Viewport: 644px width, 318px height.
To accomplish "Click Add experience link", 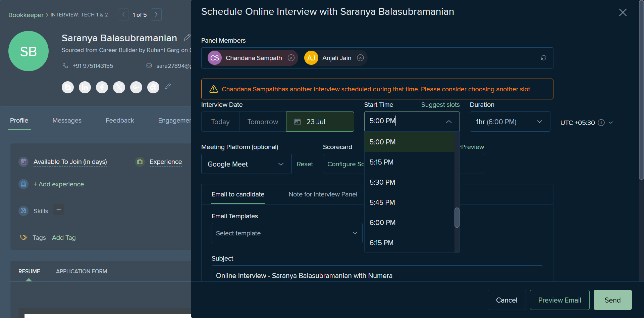I will click(x=58, y=184).
